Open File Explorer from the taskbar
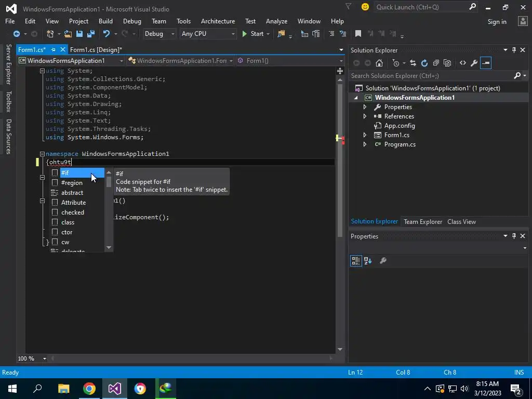The height and width of the screenshot is (399, 532). pyautogui.click(x=63, y=388)
